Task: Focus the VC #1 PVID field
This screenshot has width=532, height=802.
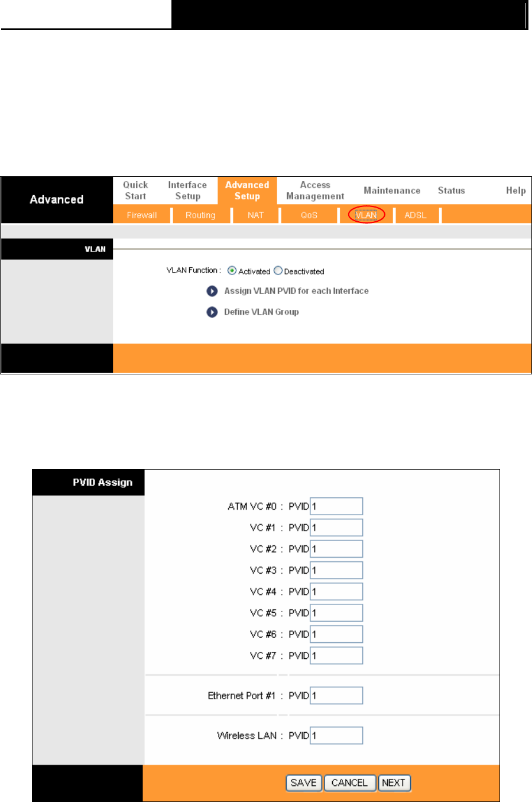Action: [336, 528]
